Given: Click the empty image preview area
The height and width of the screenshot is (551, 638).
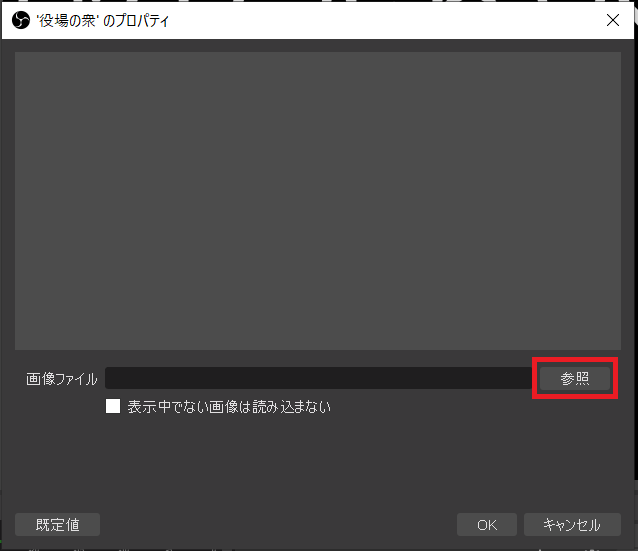Looking at the screenshot, I should pos(318,201).
